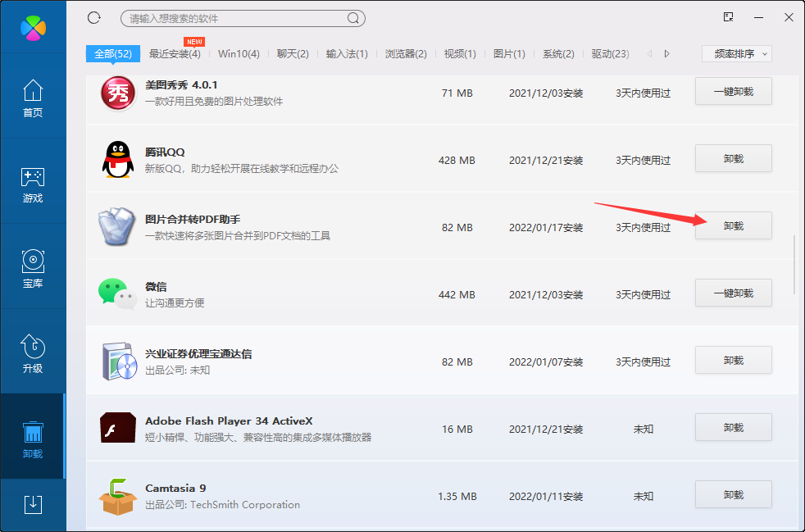Switch to 驱动(23) tab

point(611,53)
